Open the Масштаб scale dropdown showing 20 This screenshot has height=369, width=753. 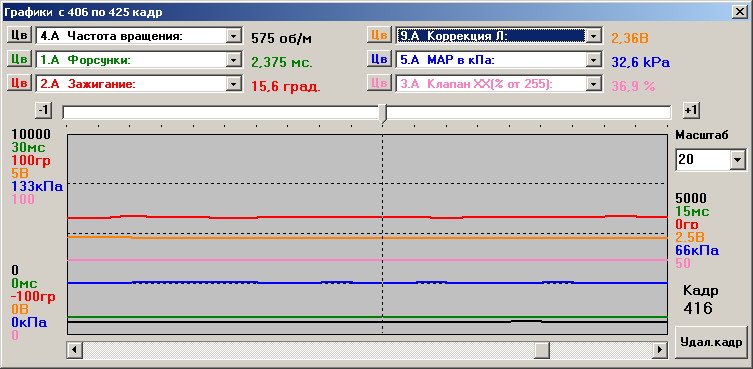click(x=737, y=160)
